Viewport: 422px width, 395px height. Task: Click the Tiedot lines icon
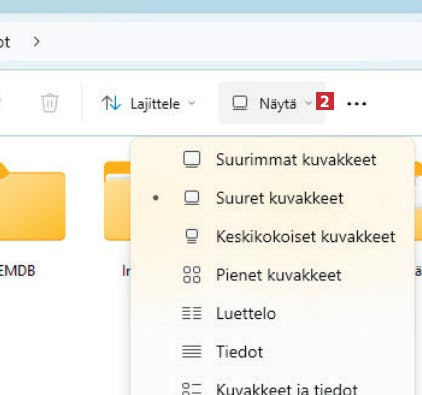192,351
